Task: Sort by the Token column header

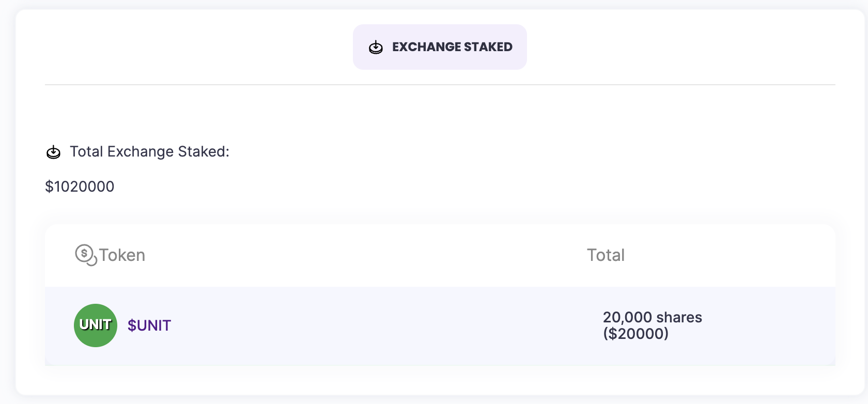Action: [122, 255]
